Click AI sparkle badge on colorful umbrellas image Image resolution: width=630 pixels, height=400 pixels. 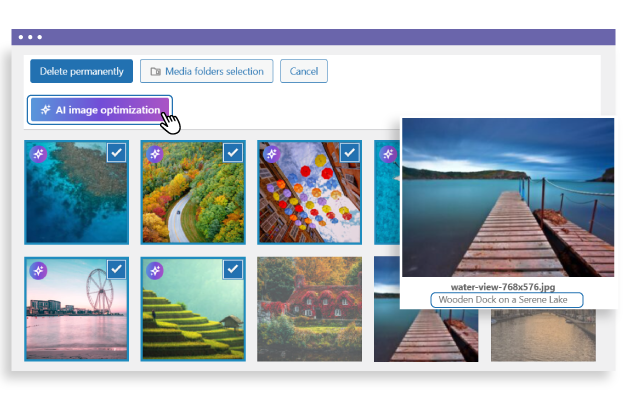pyautogui.click(x=272, y=154)
